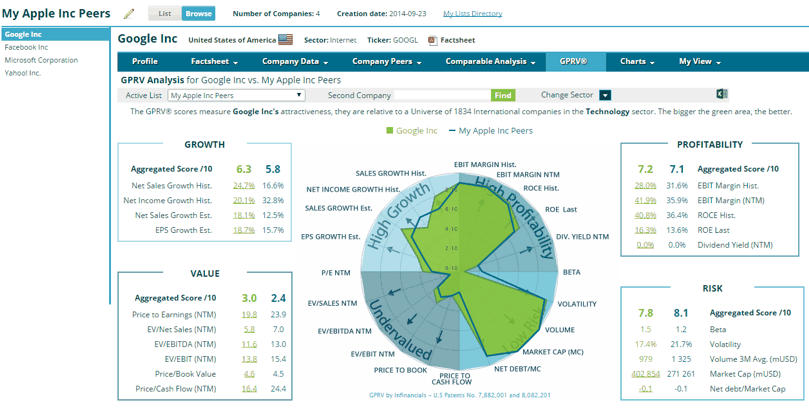
Task: Open Dividend Yield 0.0% underlined link
Action: (x=645, y=245)
